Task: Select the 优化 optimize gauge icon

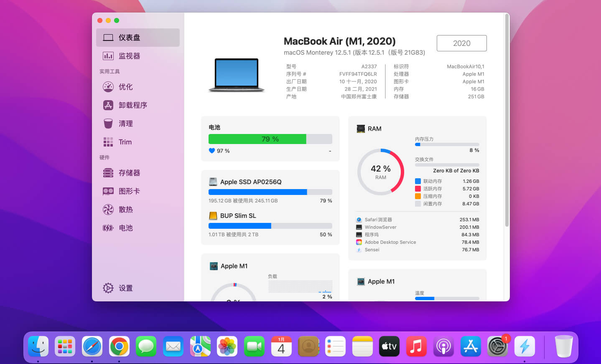Action: point(108,87)
